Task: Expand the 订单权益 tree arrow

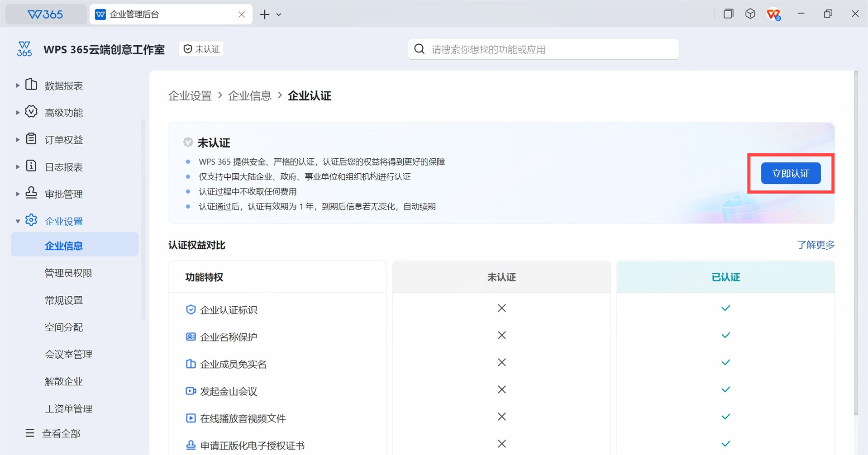Action: click(x=18, y=140)
